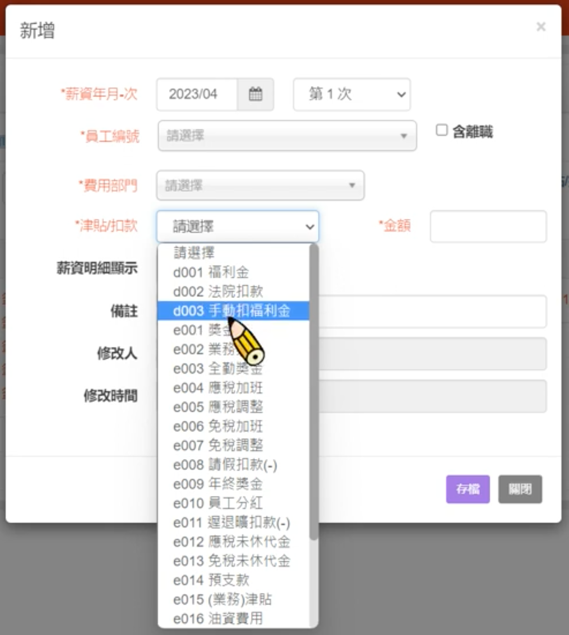Click the 存檔 save button
Viewport: 569px width, 635px height.
[x=468, y=489]
